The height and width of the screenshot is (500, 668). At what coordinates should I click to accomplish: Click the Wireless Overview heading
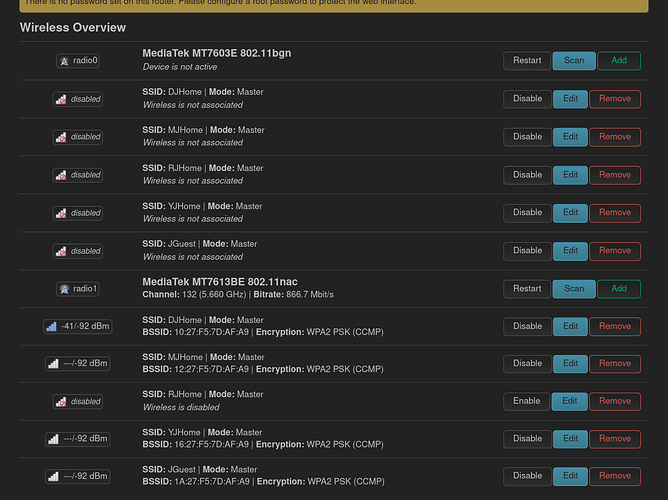[x=73, y=28]
